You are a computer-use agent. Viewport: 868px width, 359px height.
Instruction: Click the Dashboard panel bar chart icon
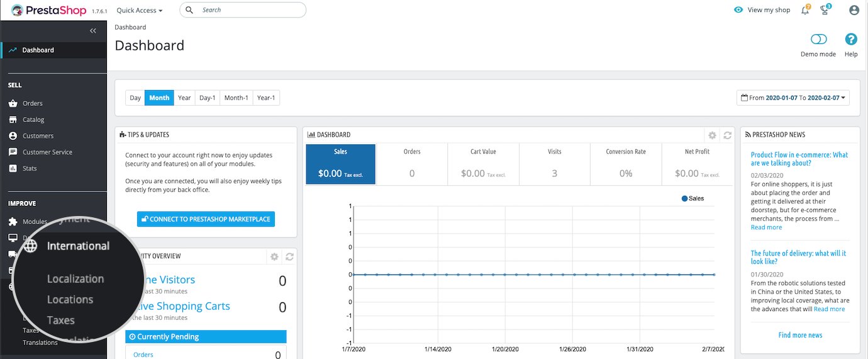[x=311, y=135]
